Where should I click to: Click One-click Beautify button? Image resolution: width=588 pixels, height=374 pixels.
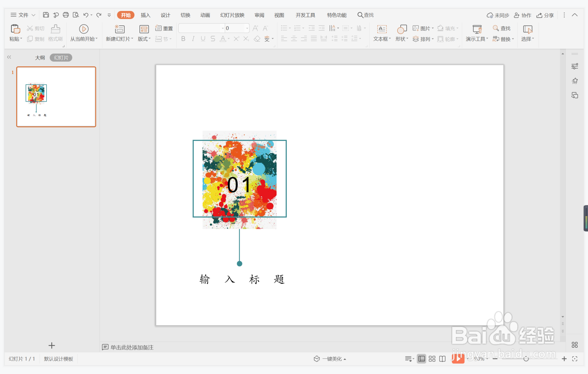click(x=330, y=359)
